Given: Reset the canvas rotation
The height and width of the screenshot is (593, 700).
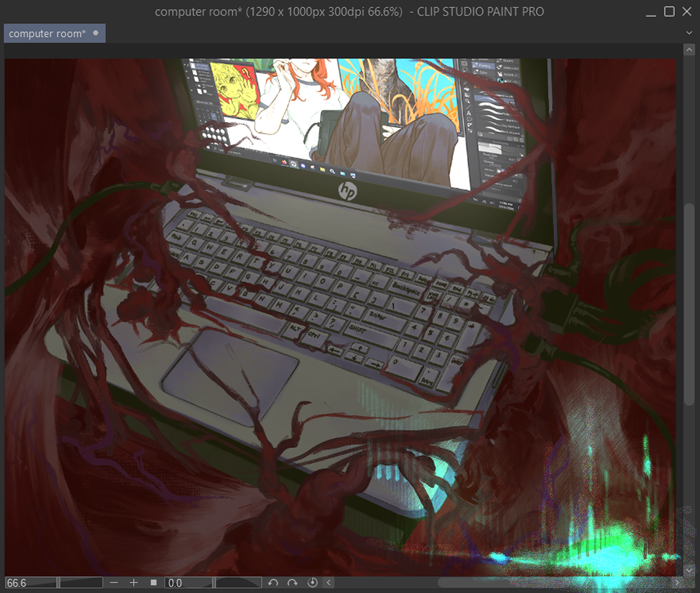Looking at the screenshot, I should (312, 583).
